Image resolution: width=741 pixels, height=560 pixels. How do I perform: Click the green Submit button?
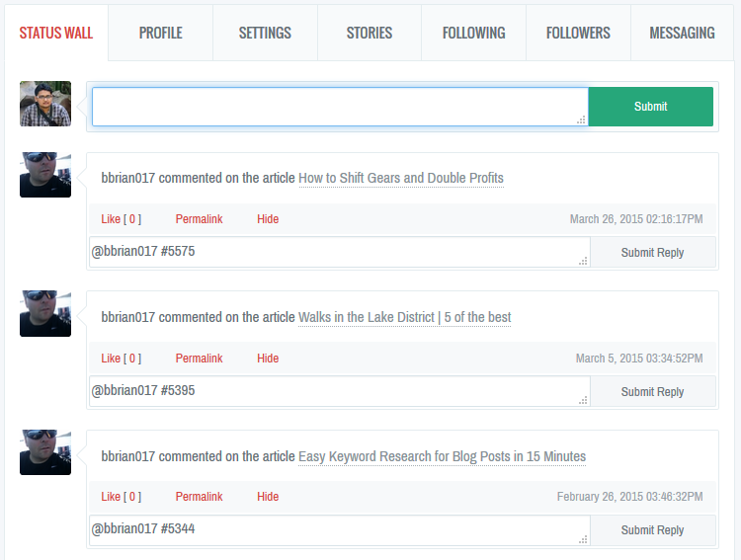(x=650, y=107)
